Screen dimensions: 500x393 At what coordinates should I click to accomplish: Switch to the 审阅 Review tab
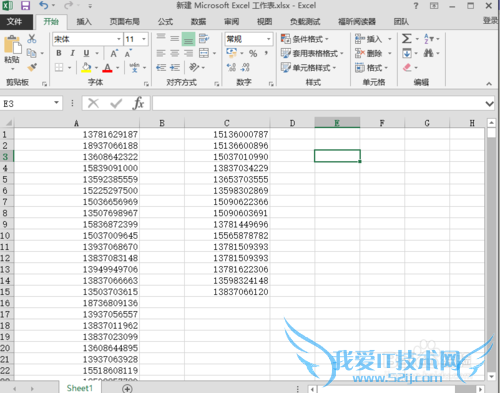coord(231,22)
